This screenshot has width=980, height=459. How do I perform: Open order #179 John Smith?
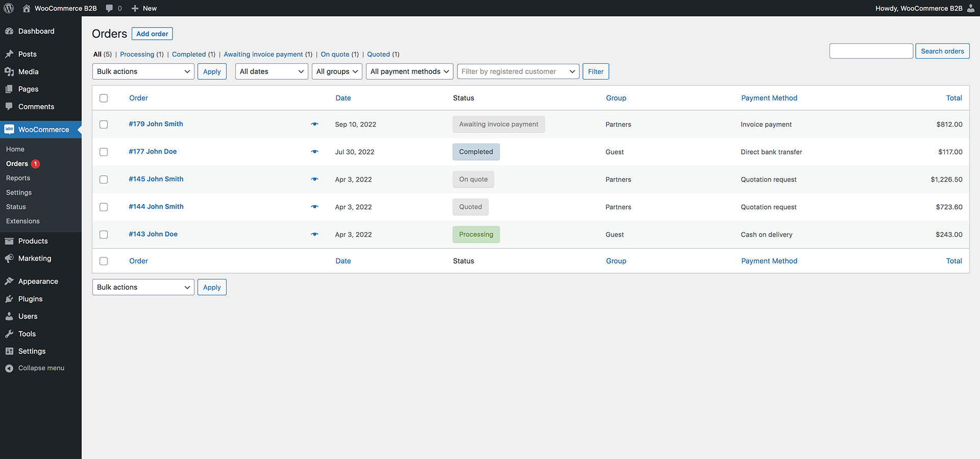(x=156, y=124)
